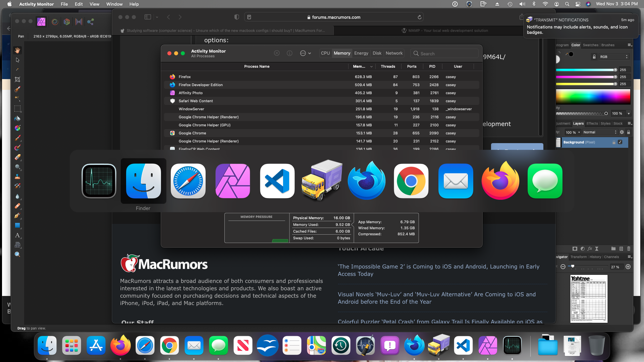Click the cyan color slider handle
The width and height of the screenshot is (644, 362).
pyautogui.click(x=615, y=70)
